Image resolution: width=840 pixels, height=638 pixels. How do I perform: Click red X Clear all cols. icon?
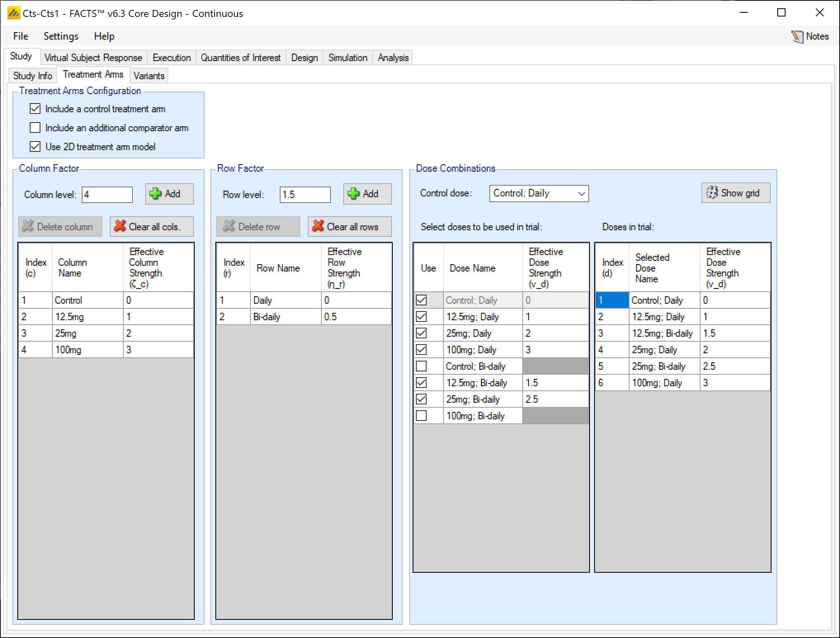pos(120,227)
